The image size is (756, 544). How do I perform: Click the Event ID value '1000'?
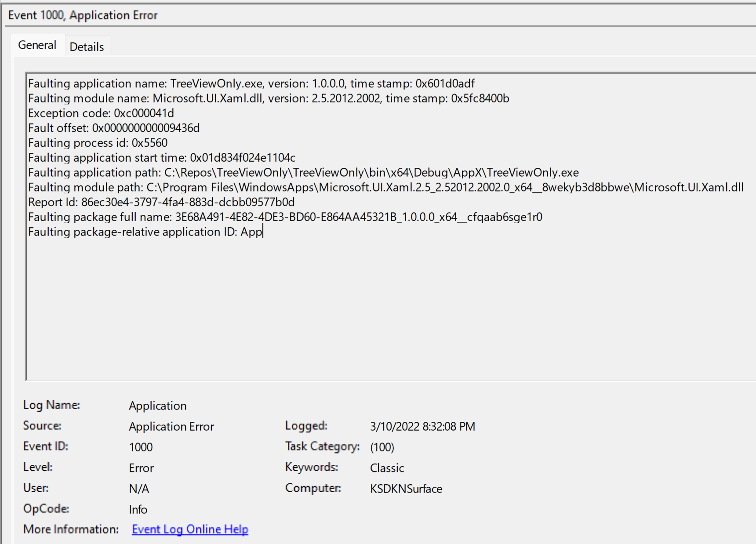pos(141,447)
